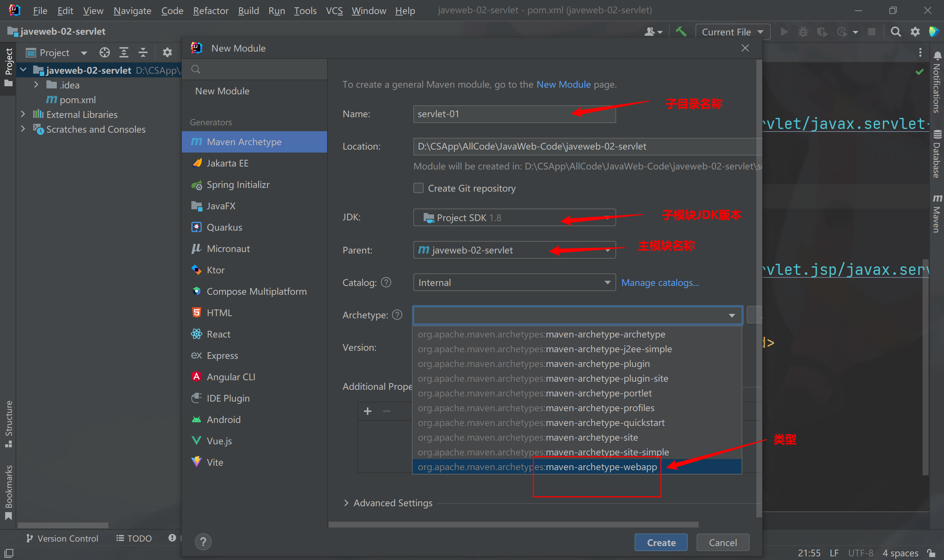
Task: Open the Database tool window
Action: [937, 154]
